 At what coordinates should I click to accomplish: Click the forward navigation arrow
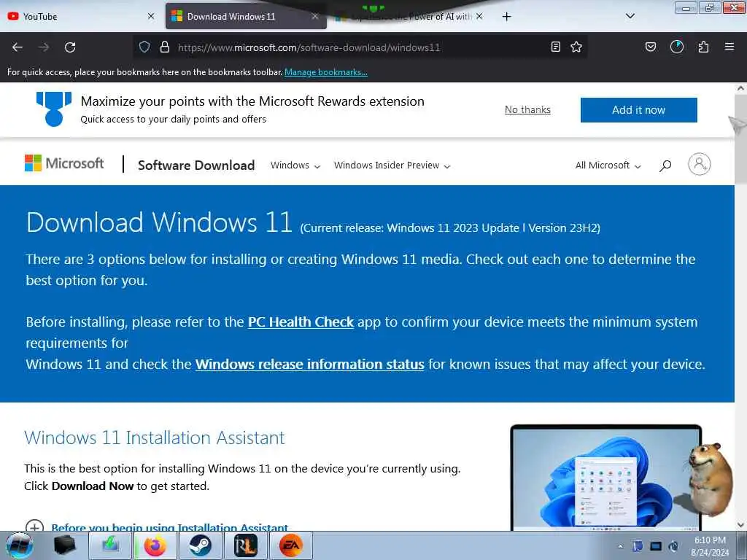(x=44, y=47)
